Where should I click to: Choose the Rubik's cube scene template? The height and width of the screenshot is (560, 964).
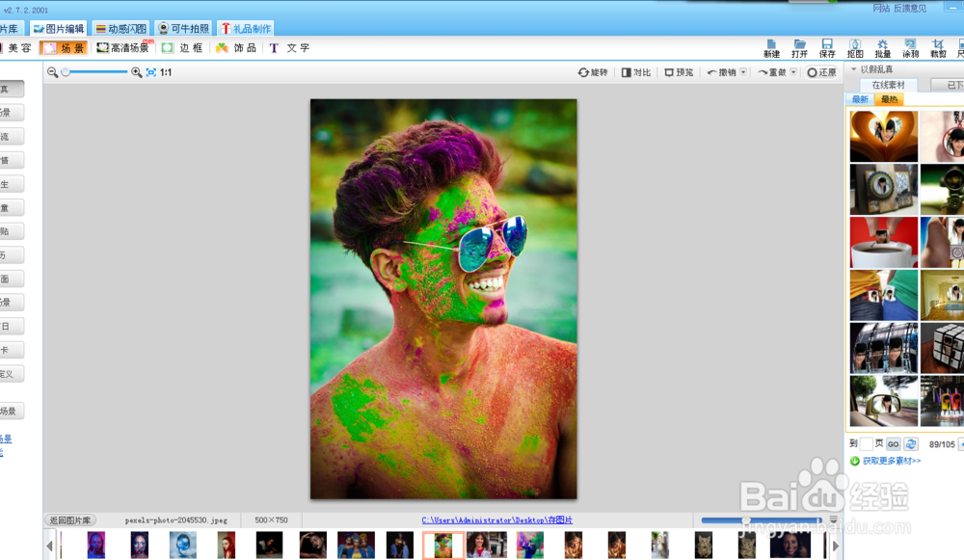point(942,348)
